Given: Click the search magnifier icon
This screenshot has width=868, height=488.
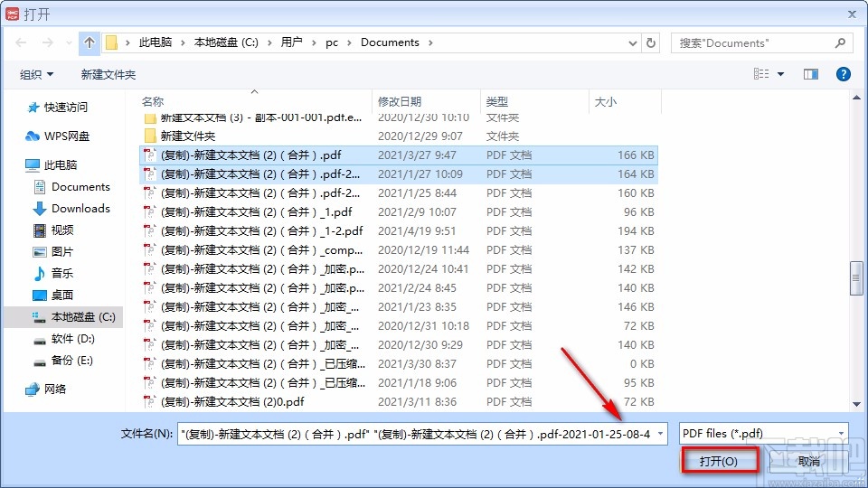Looking at the screenshot, I should click(x=840, y=42).
